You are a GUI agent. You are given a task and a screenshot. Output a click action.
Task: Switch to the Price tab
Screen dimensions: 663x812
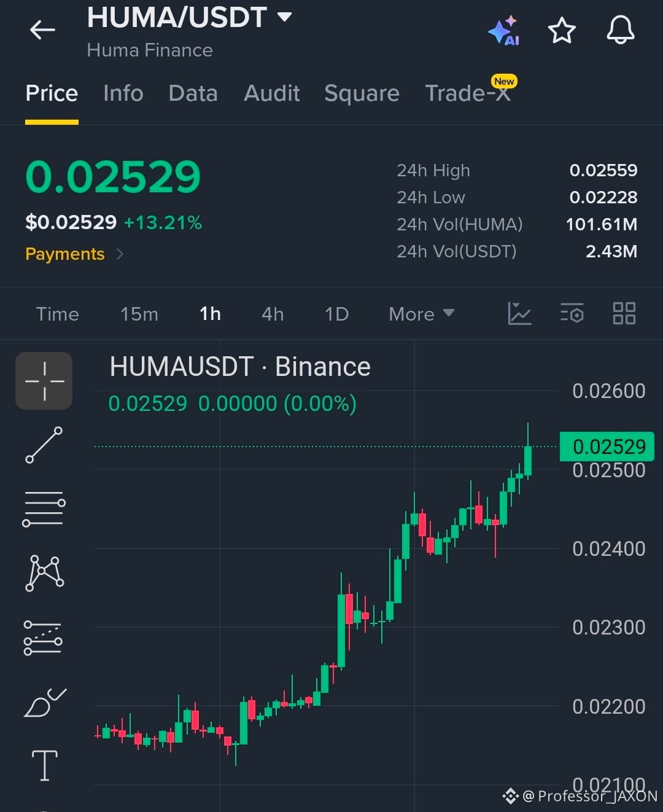52,93
